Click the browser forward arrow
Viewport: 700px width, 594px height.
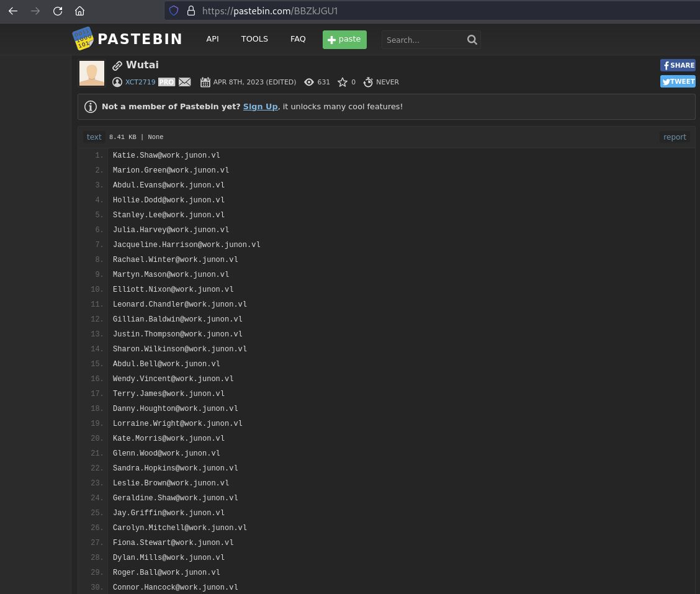point(35,11)
